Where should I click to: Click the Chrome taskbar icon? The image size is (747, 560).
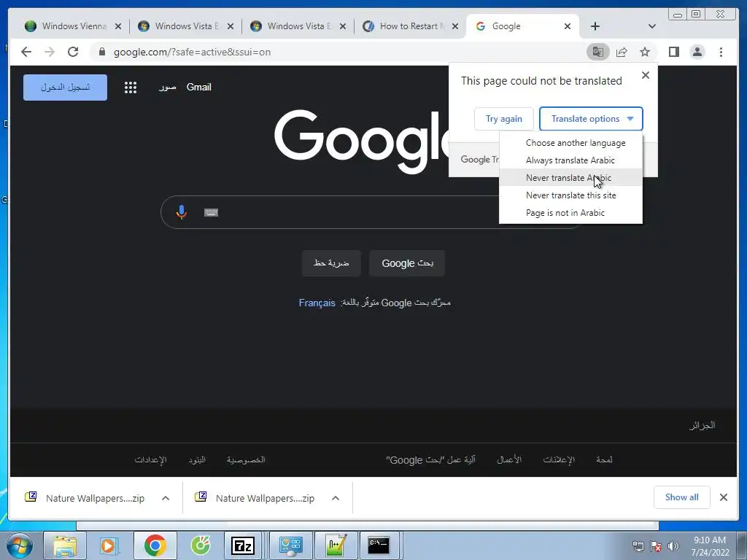pyautogui.click(x=155, y=545)
